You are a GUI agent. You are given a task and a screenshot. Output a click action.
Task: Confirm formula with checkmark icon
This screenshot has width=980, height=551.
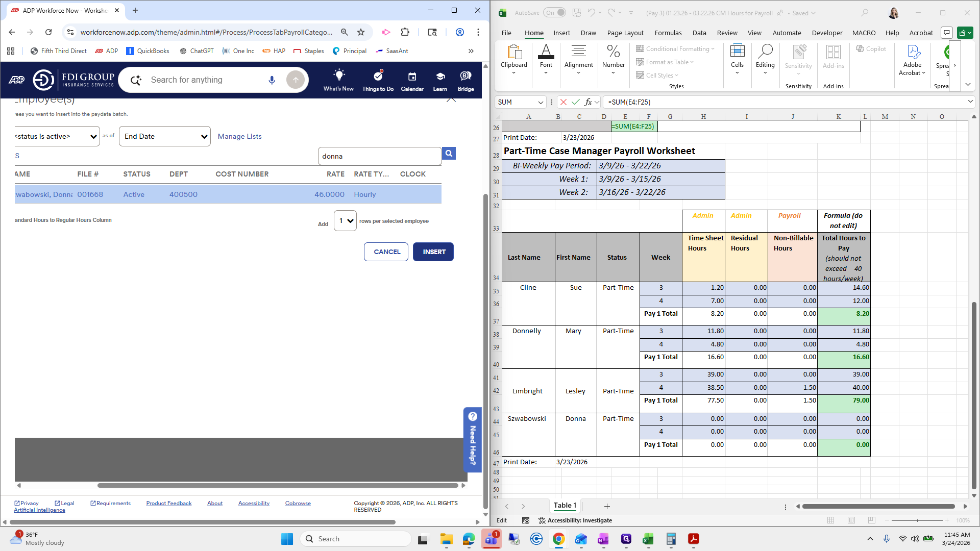click(x=576, y=102)
